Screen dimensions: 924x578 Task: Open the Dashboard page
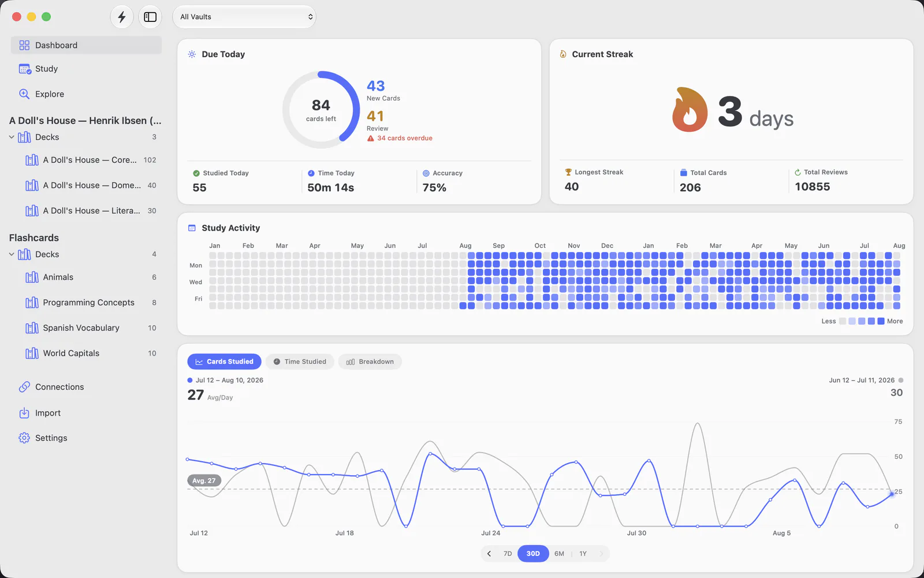[x=86, y=45]
